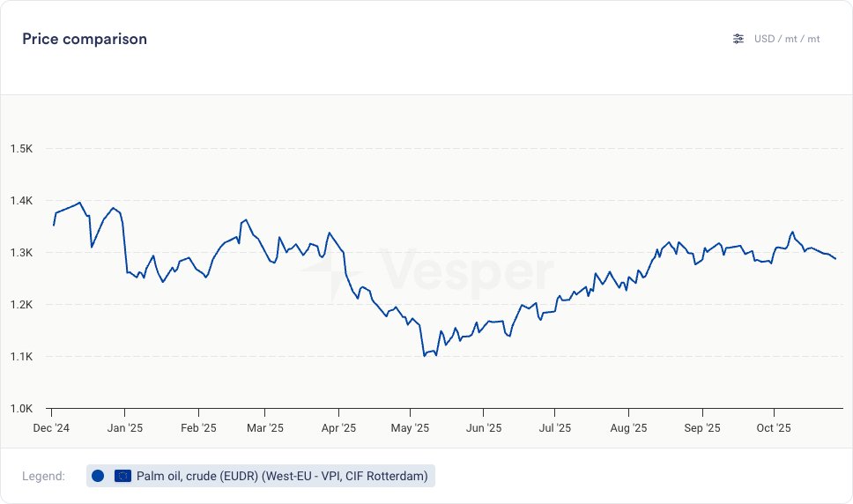Select the Aug '25 x-axis label

click(x=628, y=428)
